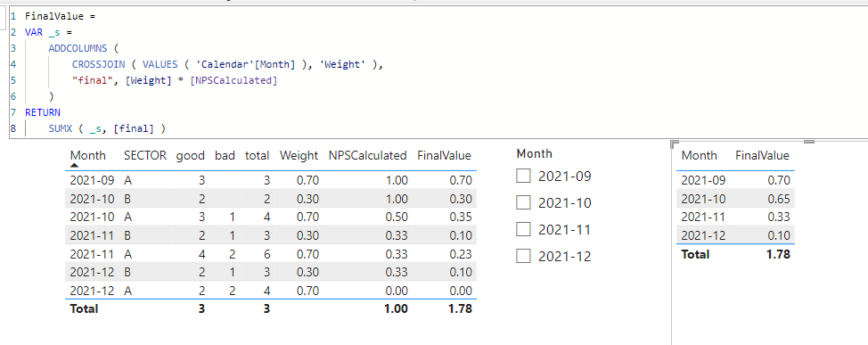This screenshot has height=345, width=868.
Task: Click the good value 4 in main table
Action: tap(201, 254)
